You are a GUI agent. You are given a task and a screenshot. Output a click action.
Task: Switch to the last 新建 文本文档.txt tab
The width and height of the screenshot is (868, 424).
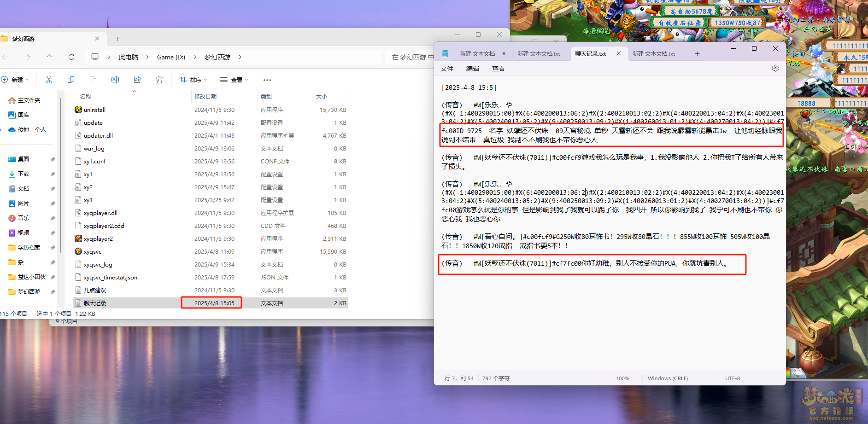(654, 54)
